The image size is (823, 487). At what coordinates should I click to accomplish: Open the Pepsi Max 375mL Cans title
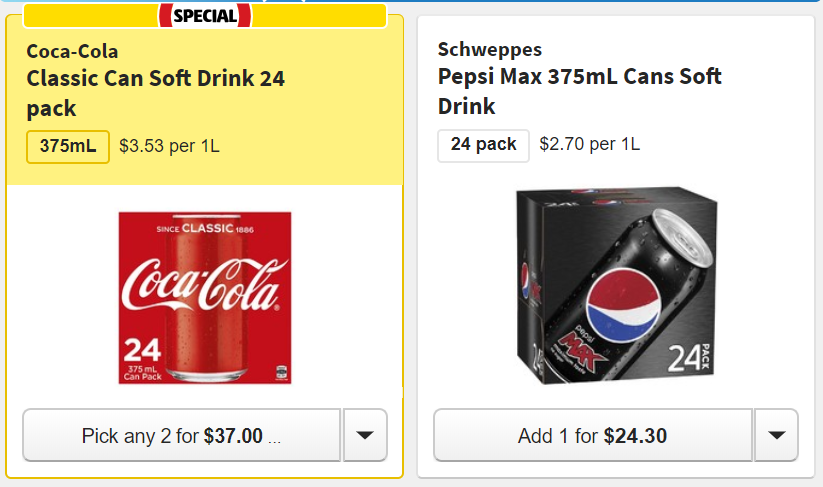pyautogui.click(x=579, y=90)
